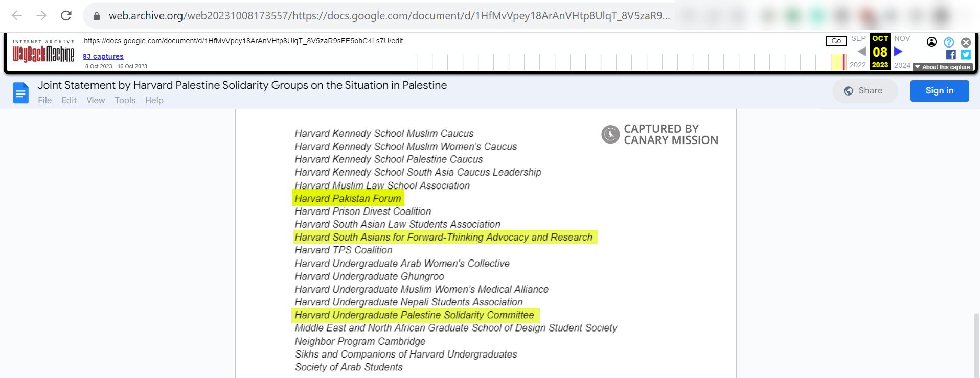Go to previous capture with gray arrow
The height and width of the screenshot is (378, 980).
point(861,52)
